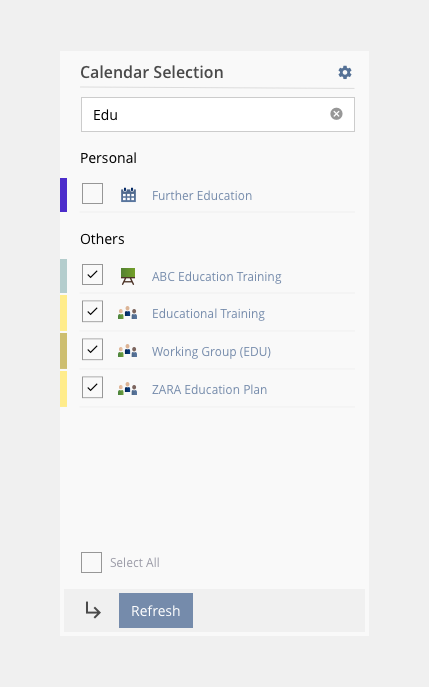Click the arrow icon beside Refresh
This screenshot has height=687, width=429.
93,610
